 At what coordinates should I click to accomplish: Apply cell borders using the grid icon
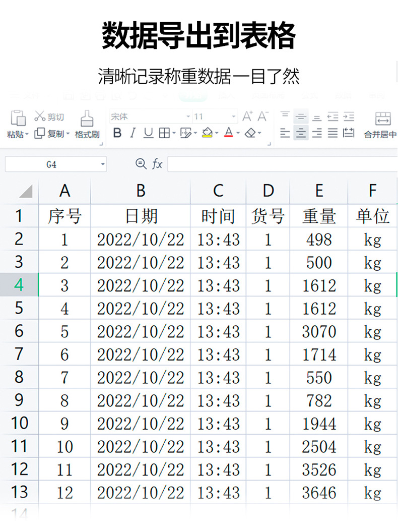pyautogui.click(x=164, y=133)
